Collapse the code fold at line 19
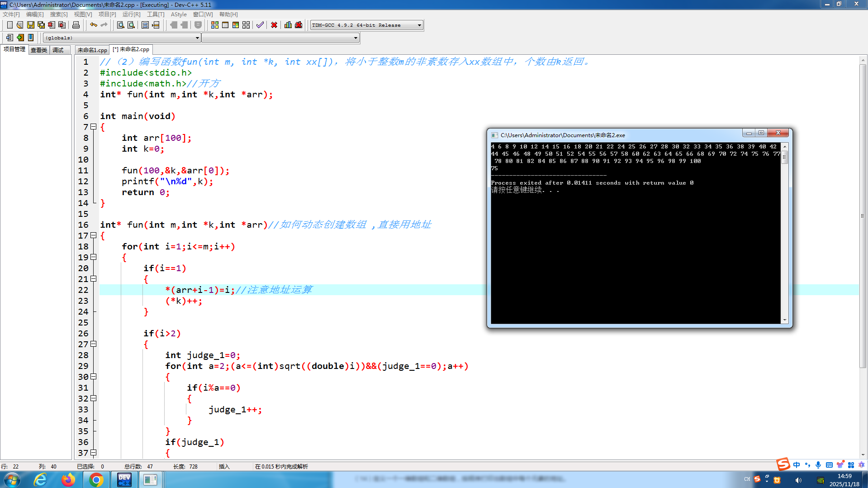 click(x=94, y=257)
